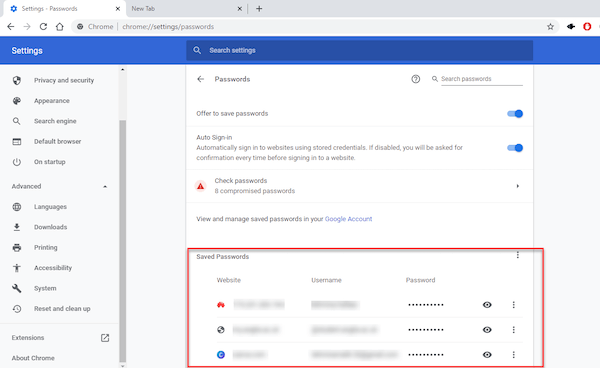Click the blue C favicon in third row

click(x=221, y=355)
